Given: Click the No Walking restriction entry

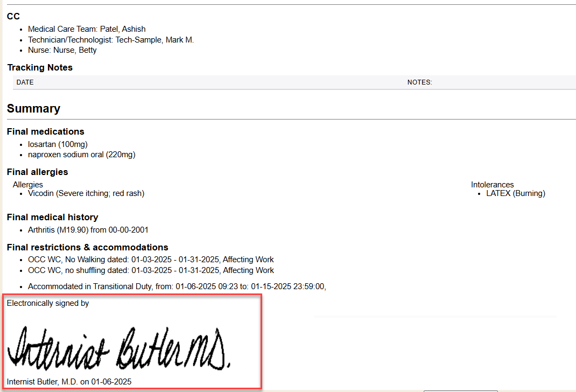Looking at the screenshot, I should 151,260.
